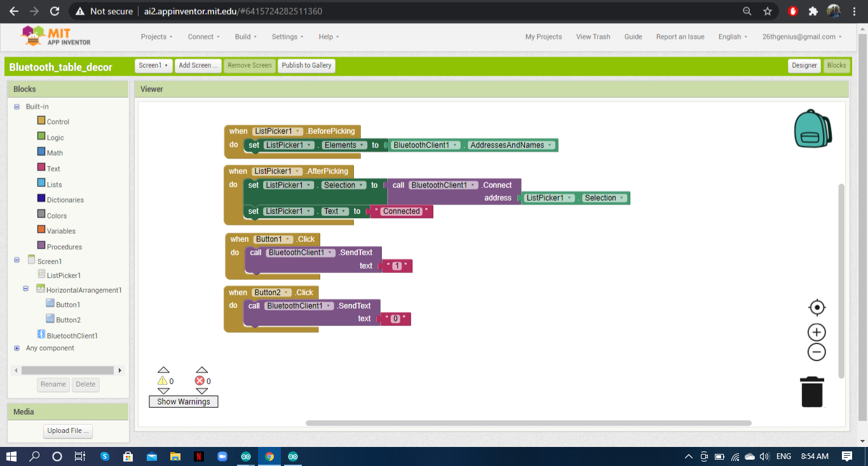Open the Screen1 screen selector dropdown
Screen dimensions: 868x466
(154, 65)
